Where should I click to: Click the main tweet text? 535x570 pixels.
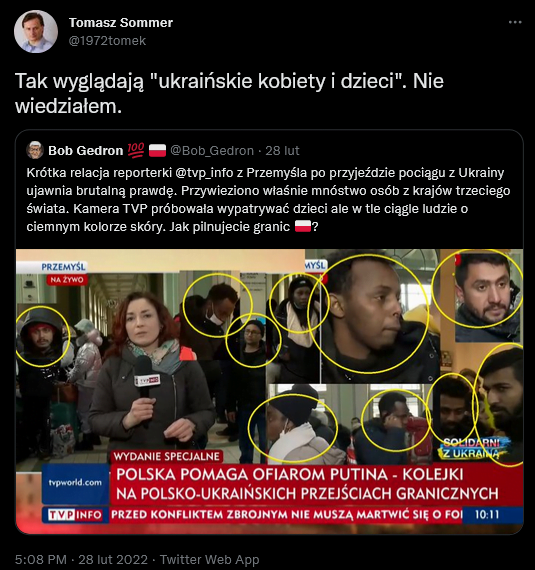[x=229, y=93]
